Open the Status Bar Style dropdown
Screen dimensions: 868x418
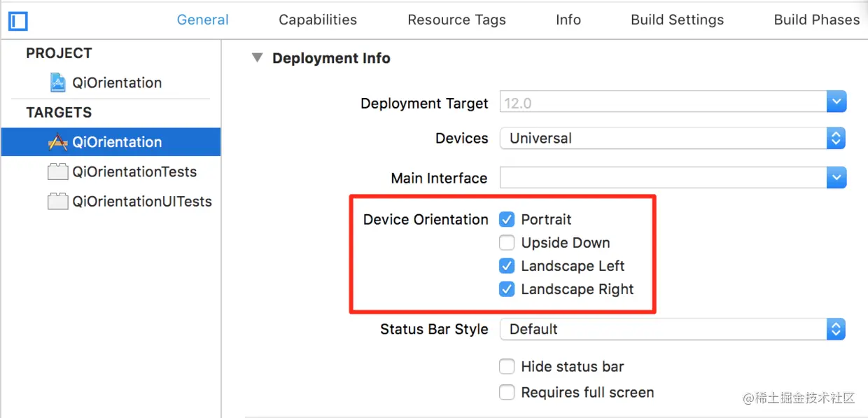[x=836, y=329]
